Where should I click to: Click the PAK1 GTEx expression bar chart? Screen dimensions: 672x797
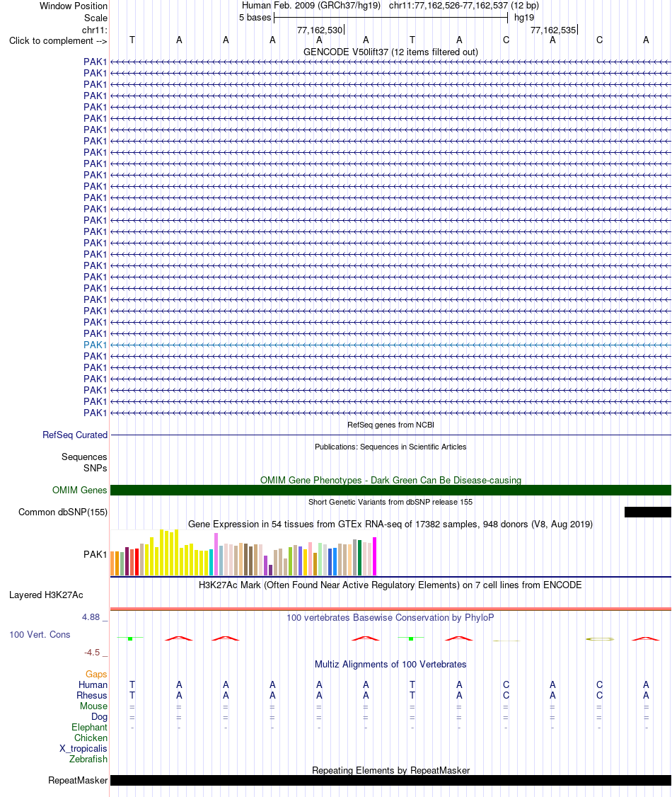coord(243,553)
